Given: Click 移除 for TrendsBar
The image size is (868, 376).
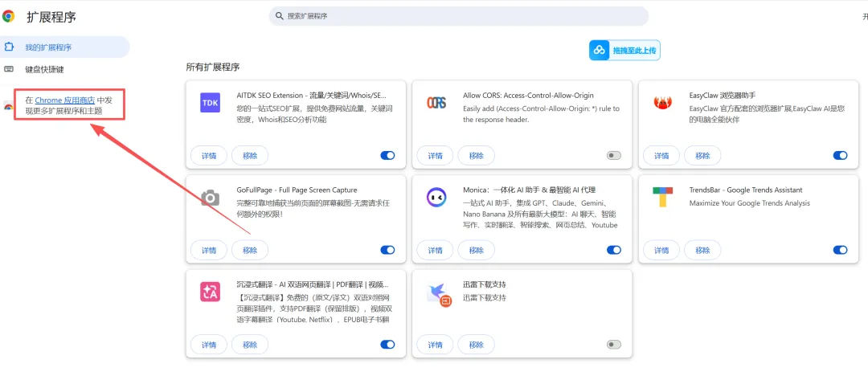Looking at the screenshot, I should [x=702, y=251].
